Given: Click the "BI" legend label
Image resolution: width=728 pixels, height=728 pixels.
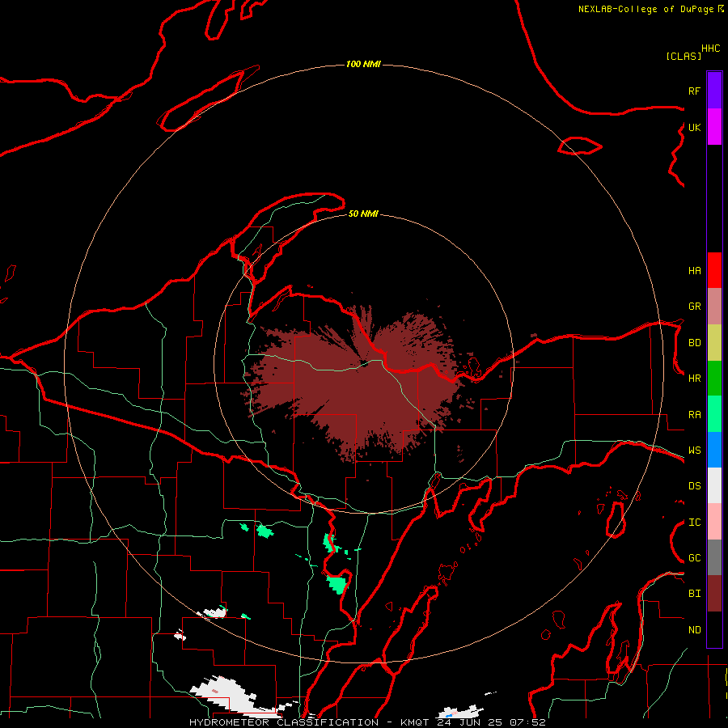Looking at the screenshot, I should point(694,594).
